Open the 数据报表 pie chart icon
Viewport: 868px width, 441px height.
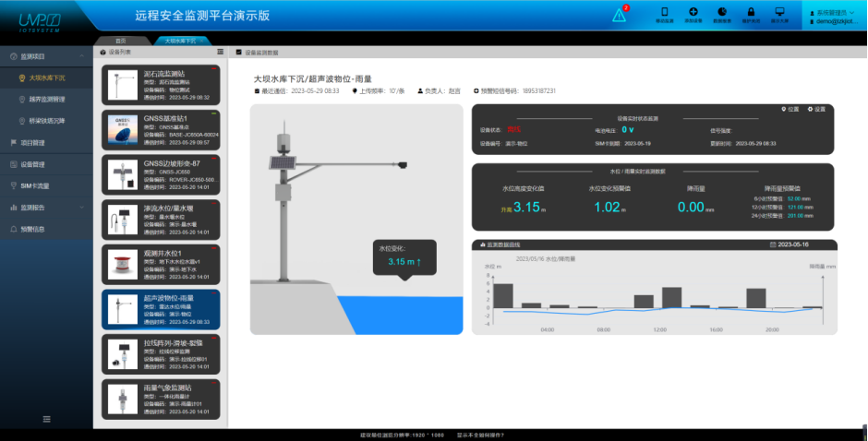tap(722, 14)
